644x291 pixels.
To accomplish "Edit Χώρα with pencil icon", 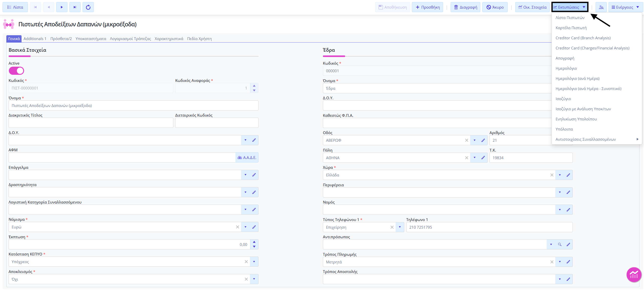I will [568, 175].
